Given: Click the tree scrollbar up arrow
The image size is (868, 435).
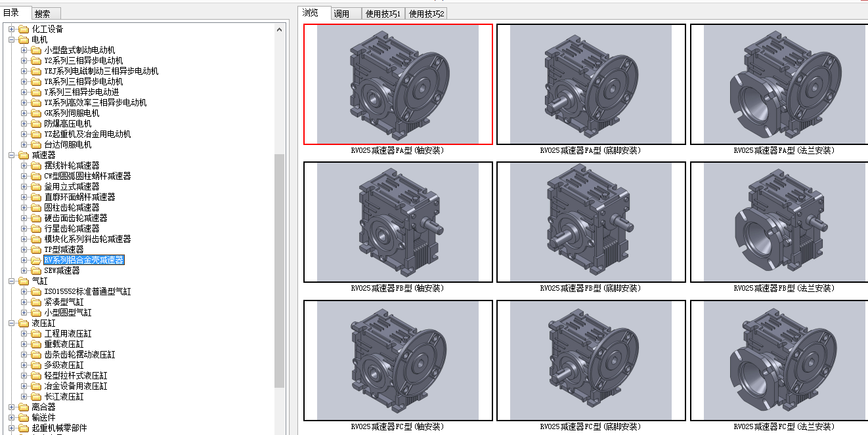Looking at the screenshot, I should pos(280,30).
